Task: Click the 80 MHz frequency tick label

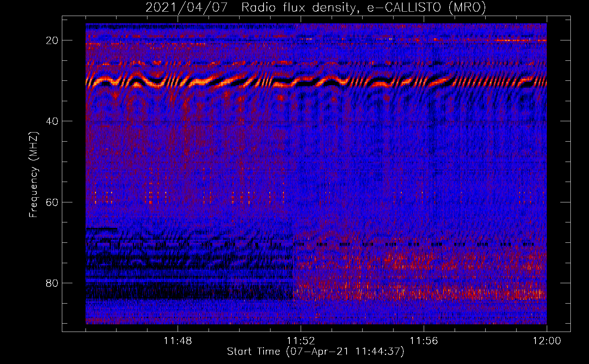Action: [52, 283]
